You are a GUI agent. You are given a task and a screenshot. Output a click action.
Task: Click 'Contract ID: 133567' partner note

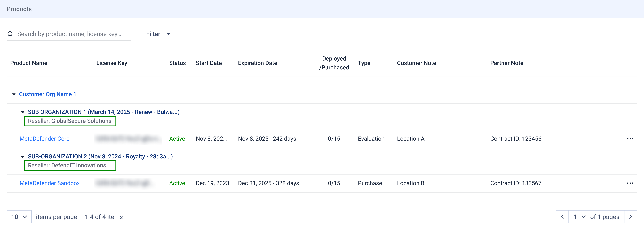516,183
